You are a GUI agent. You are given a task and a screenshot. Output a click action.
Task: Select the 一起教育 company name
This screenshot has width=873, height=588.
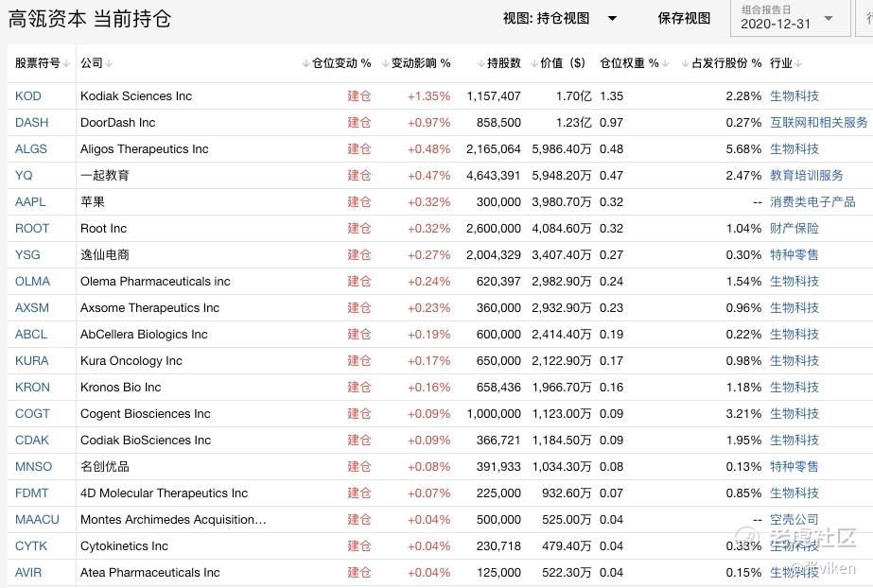[105, 175]
